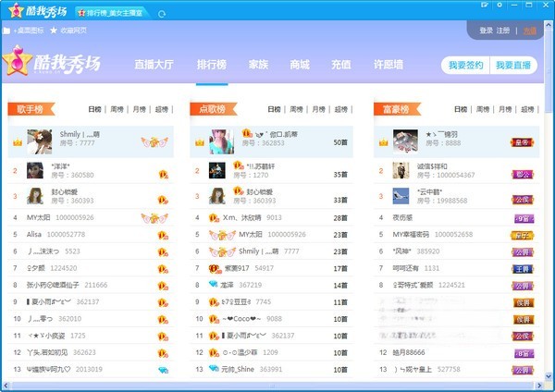The height and width of the screenshot is (392, 555).
Task: Open the 直播大厅 navigation item
Action: pyautogui.click(x=154, y=65)
